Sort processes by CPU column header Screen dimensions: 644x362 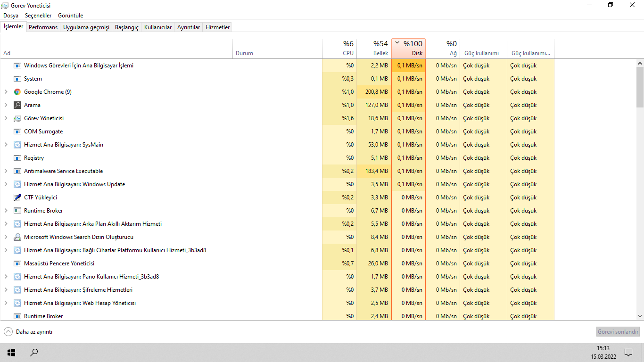339,49
